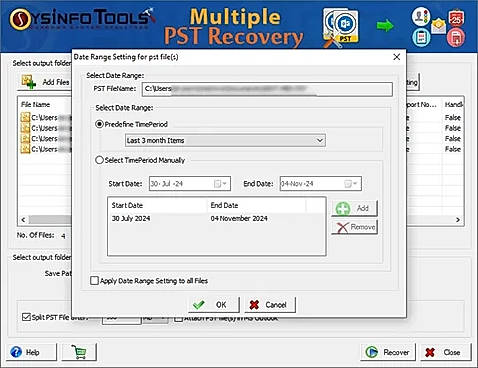Click Cancel in date range dialog

(x=270, y=305)
